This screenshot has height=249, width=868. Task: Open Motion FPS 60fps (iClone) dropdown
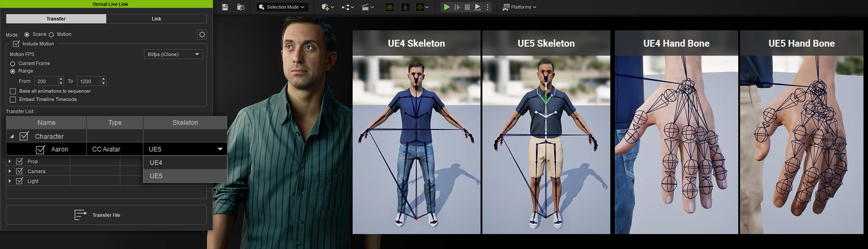pos(173,54)
